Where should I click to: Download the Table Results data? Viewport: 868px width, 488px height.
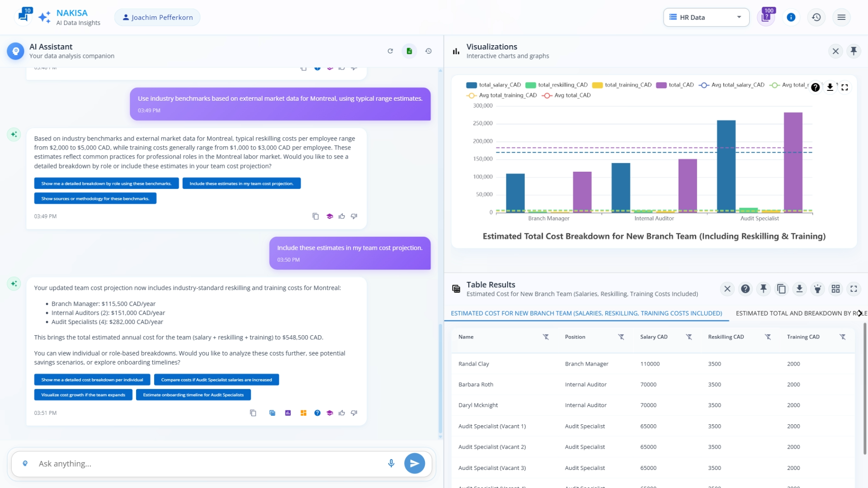pyautogui.click(x=799, y=289)
